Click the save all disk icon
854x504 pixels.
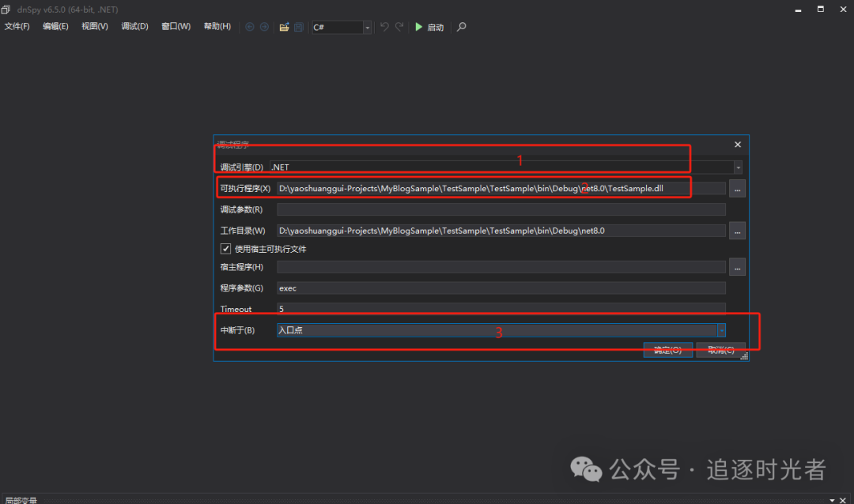tap(299, 27)
